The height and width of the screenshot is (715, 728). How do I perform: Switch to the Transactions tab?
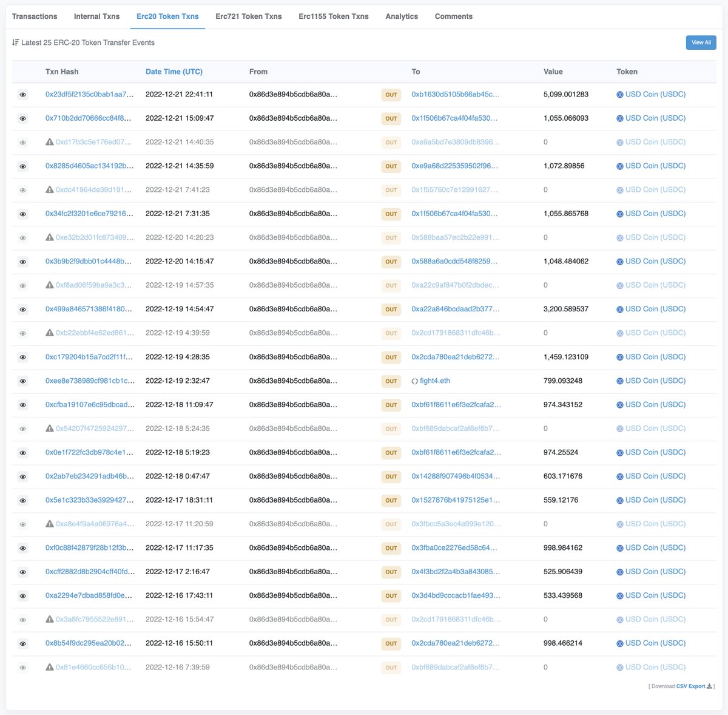pyautogui.click(x=35, y=16)
